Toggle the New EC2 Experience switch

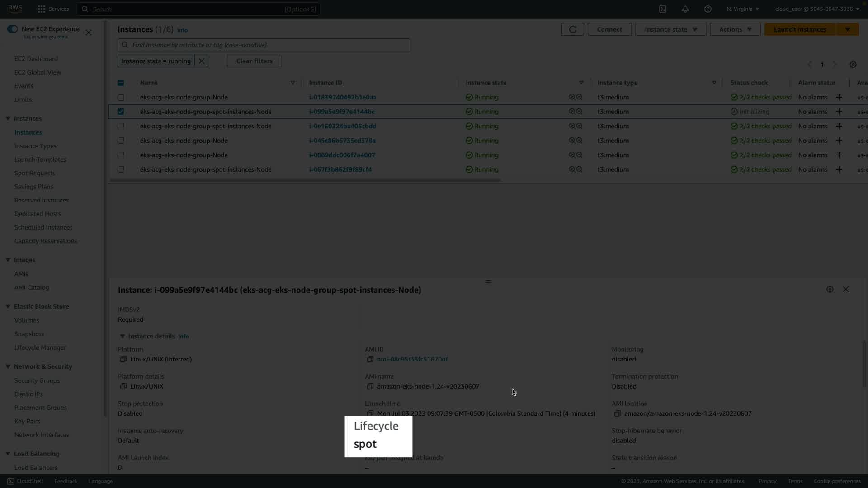tap(13, 29)
